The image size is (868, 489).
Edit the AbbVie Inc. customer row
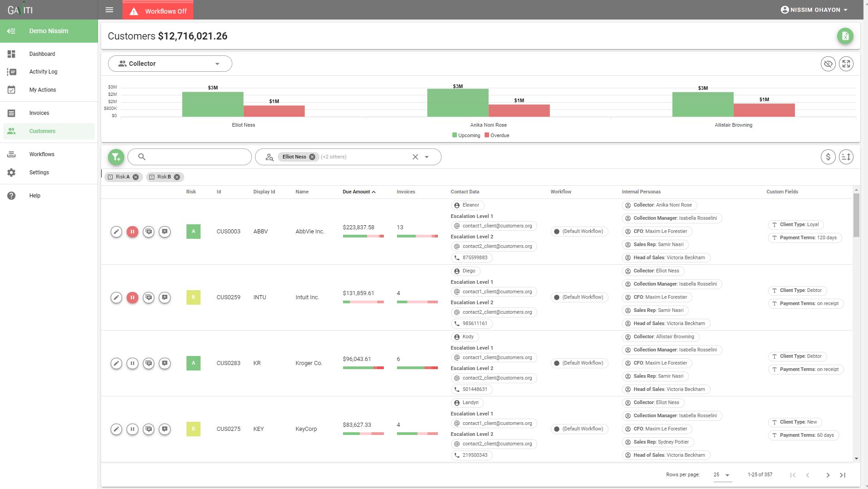[116, 232]
